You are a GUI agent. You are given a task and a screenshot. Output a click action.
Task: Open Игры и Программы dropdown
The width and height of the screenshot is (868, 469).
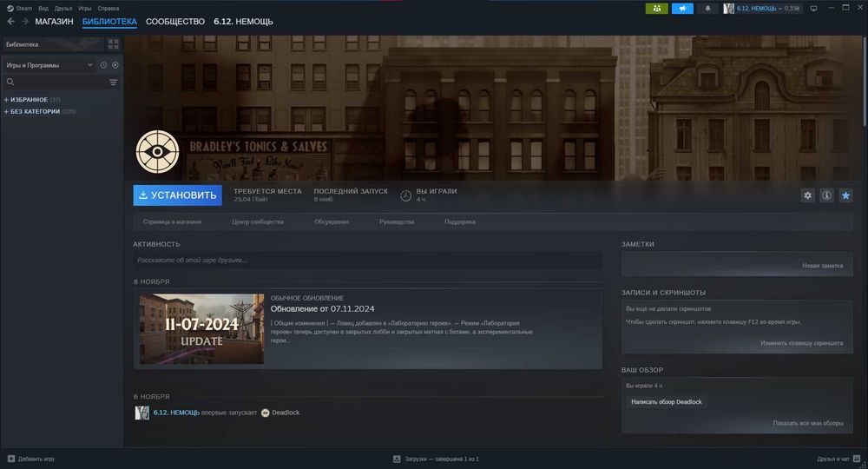(x=49, y=65)
